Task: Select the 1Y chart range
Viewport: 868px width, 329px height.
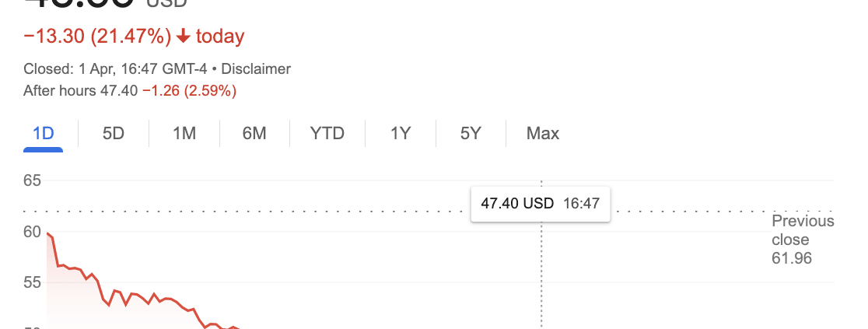Action: tap(400, 134)
